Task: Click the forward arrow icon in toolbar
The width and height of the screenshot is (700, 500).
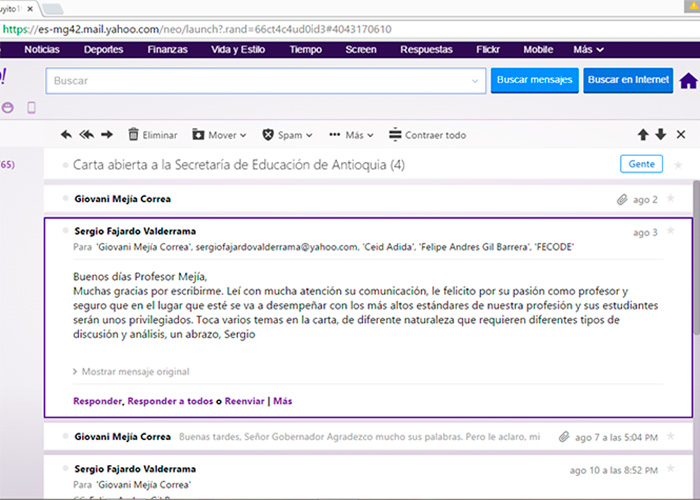Action: (106, 135)
